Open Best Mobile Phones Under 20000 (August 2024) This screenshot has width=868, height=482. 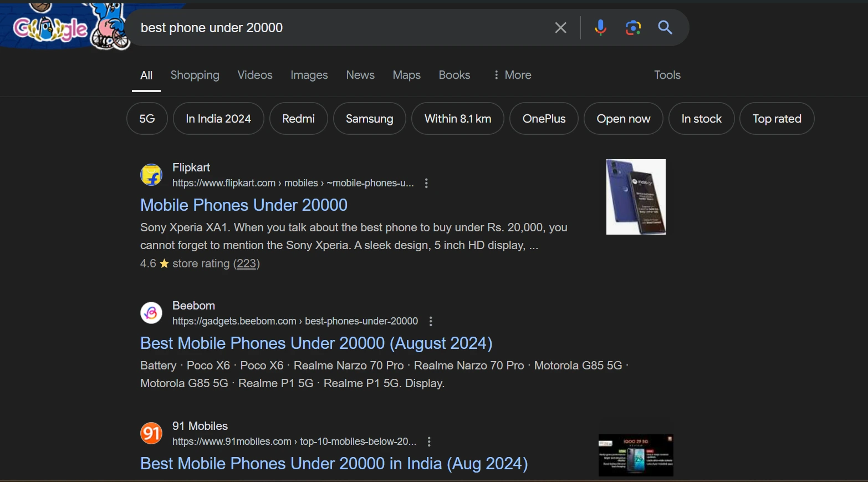[316, 343]
